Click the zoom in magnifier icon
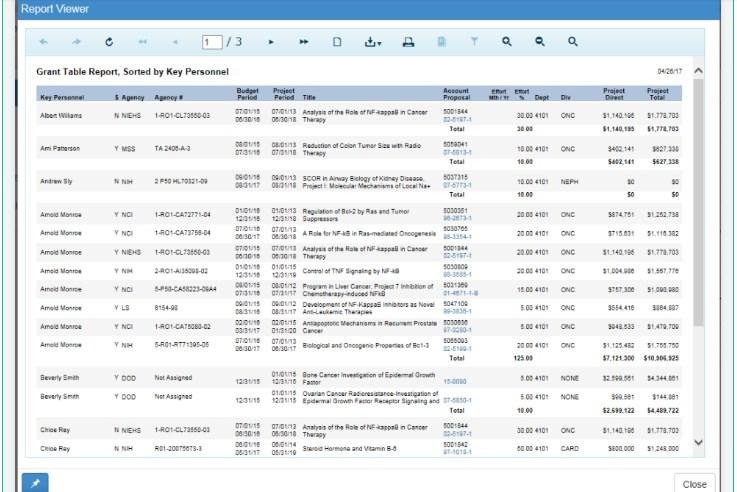This screenshot has height=492, width=737. 507,42
